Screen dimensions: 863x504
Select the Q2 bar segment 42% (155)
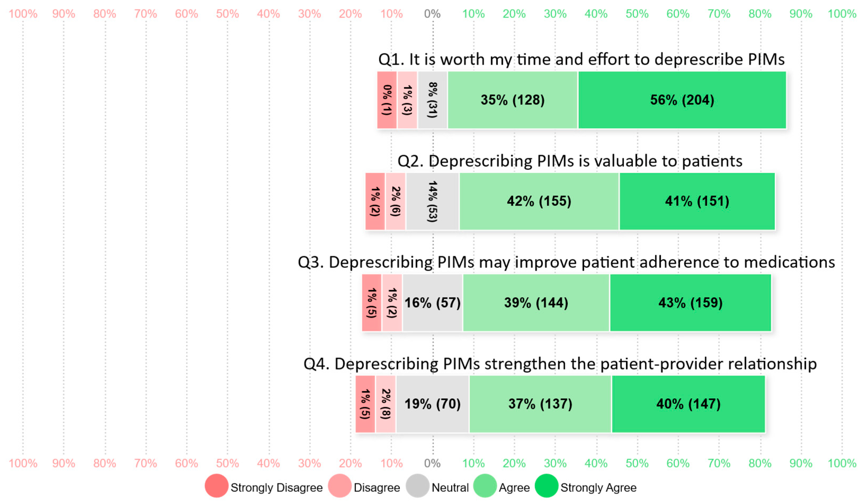point(539,201)
